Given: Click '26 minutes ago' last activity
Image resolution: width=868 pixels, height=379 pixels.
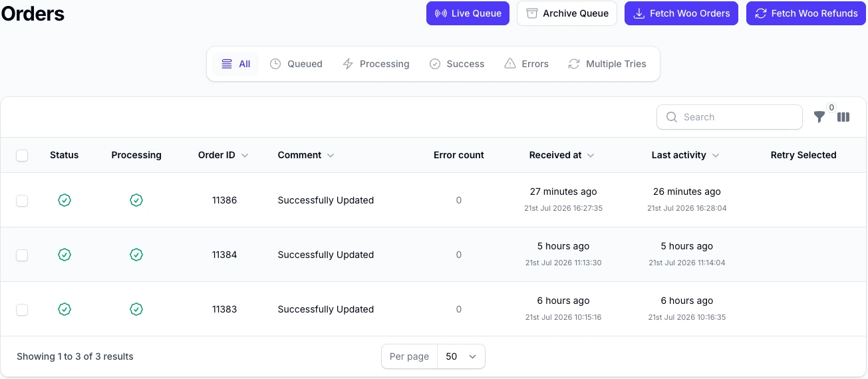Looking at the screenshot, I should coord(687,191).
